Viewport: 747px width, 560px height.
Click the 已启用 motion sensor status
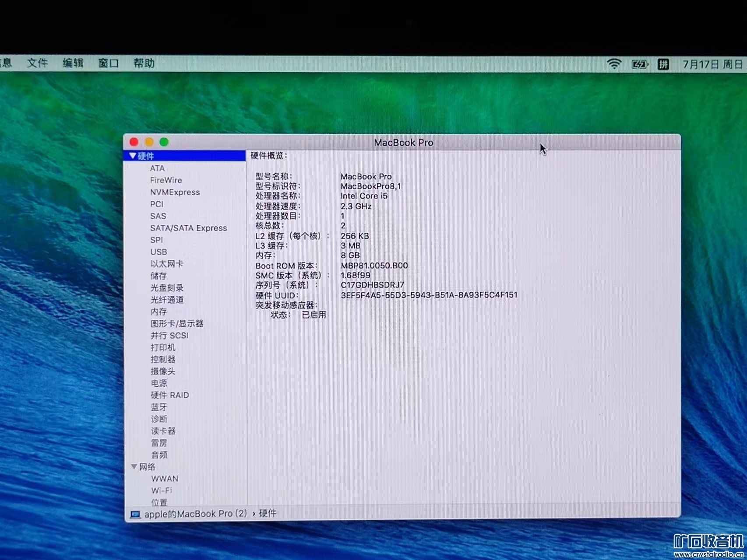click(314, 315)
